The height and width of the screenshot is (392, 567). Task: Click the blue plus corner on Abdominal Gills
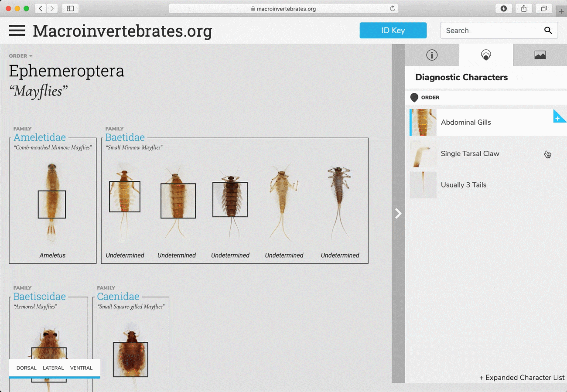559,117
